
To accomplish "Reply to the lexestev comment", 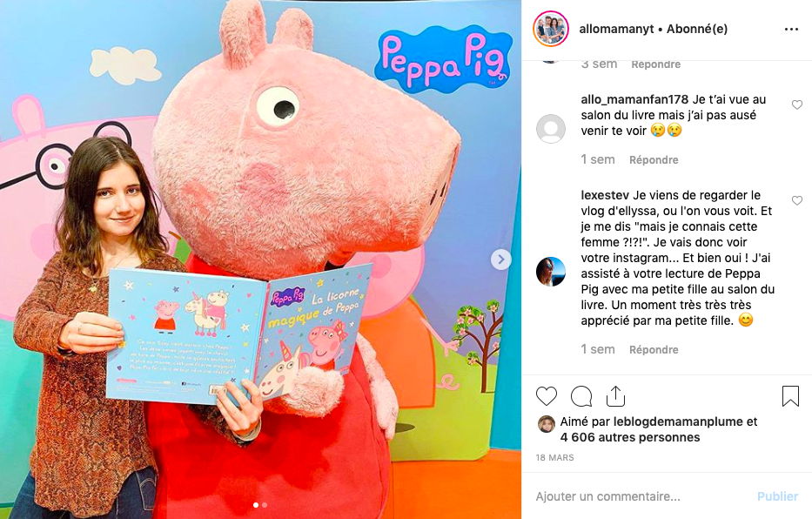I will [654, 350].
